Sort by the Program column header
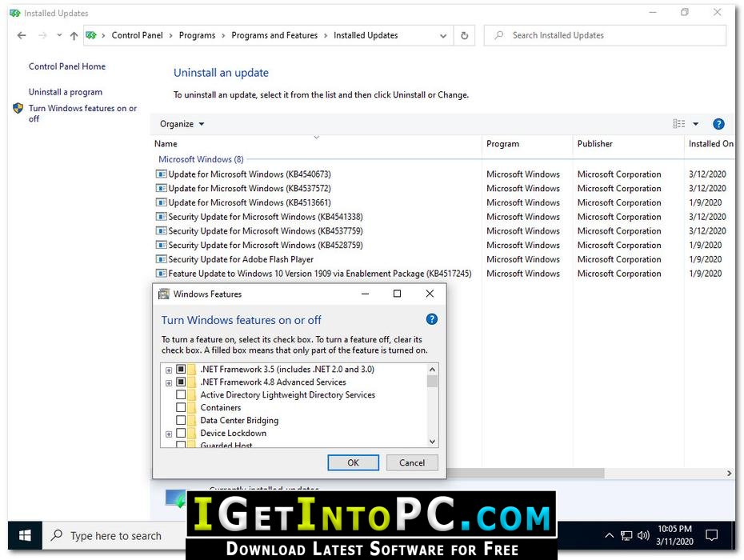The width and height of the screenshot is (744, 560). [527, 144]
